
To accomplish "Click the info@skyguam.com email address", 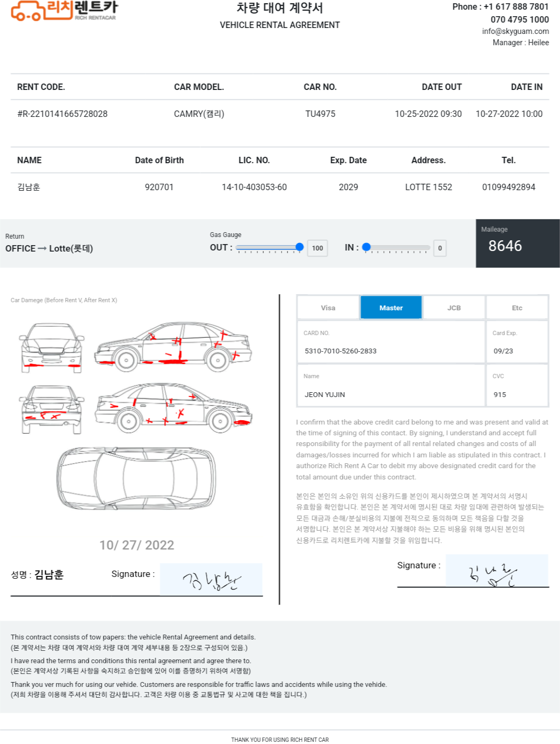I will click(x=515, y=31).
